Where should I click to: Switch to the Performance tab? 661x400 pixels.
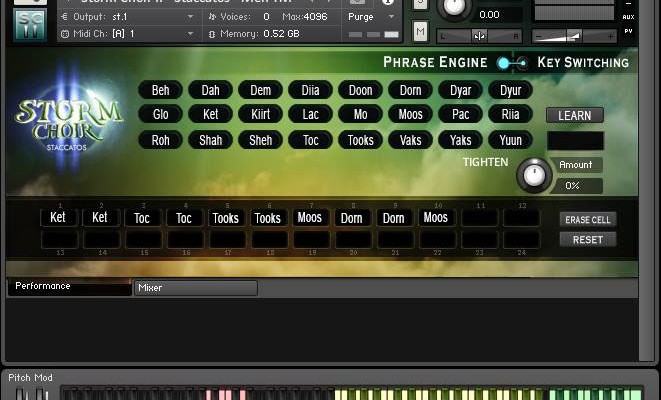click(x=68, y=287)
